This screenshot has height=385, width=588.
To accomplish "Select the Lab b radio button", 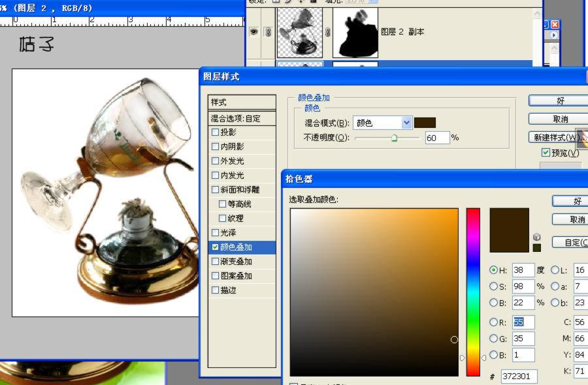I will tap(555, 302).
